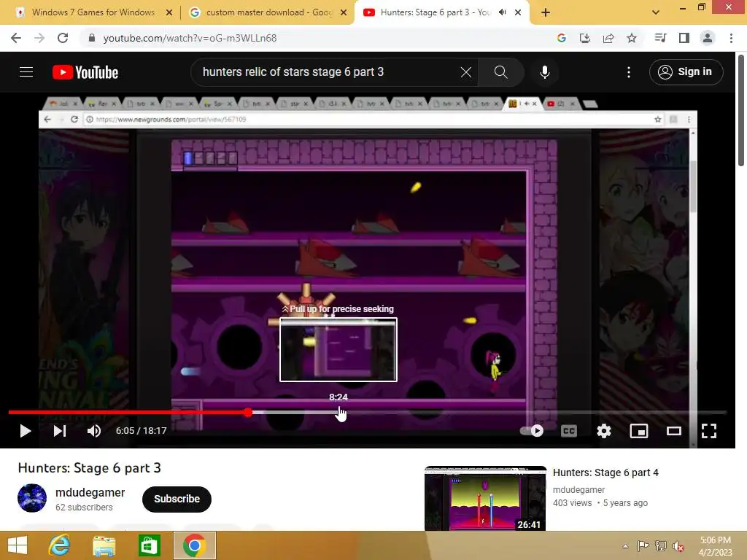Toggle the autoplay switch
Image resolution: width=747 pixels, height=560 pixels.
(x=532, y=431)
